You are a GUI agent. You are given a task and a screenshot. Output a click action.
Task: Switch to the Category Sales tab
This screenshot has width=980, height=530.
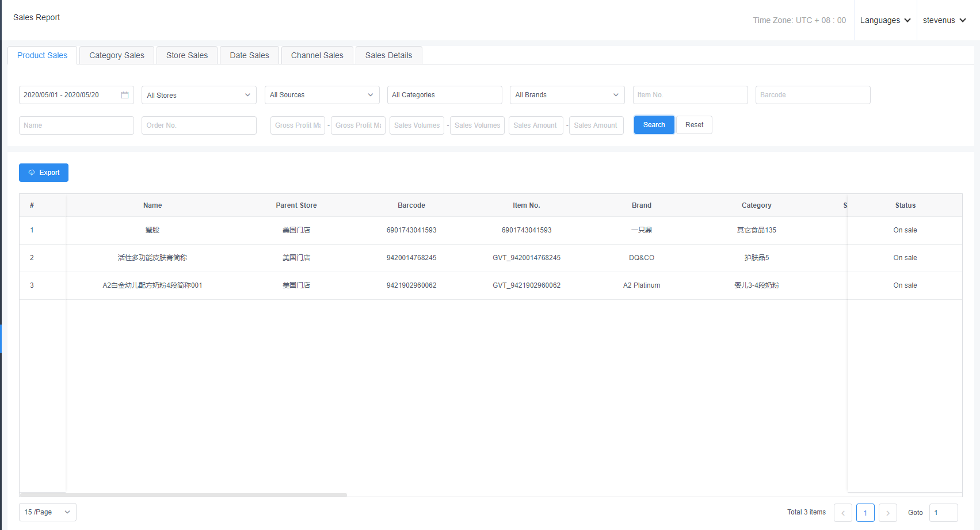click(117, 55)
